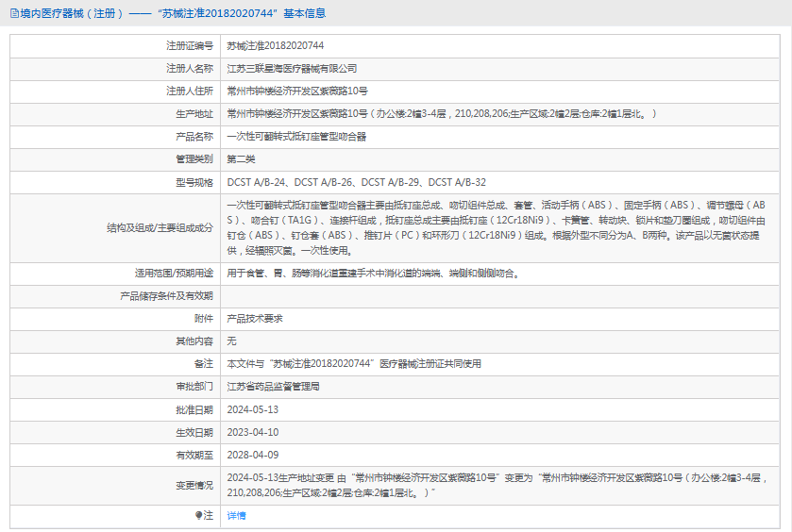The height and width of the screenshot is (532, 792).
Task: Click the 型号规格 label
Action: click(194, 182)
